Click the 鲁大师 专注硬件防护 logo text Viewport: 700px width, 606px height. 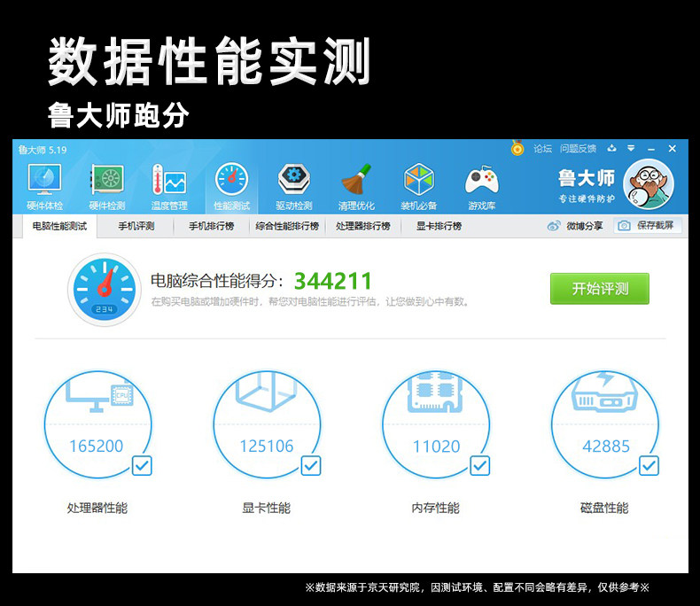tap(587, 186)
